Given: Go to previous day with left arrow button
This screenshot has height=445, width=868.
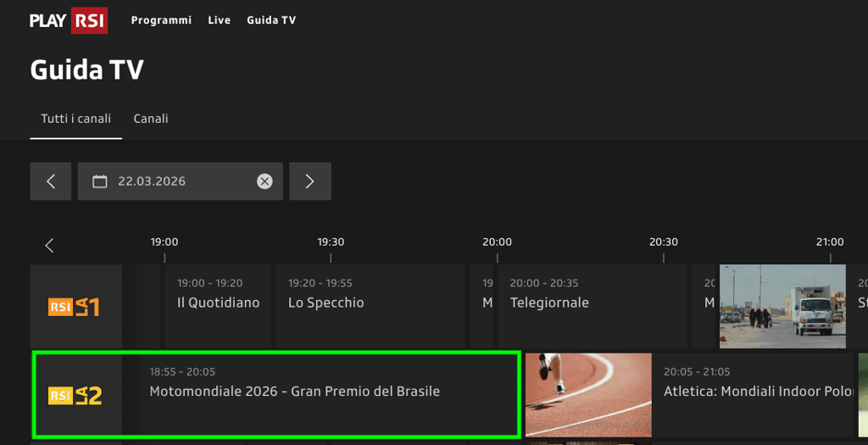Looking at the screenshot, I should coord(50,181).
